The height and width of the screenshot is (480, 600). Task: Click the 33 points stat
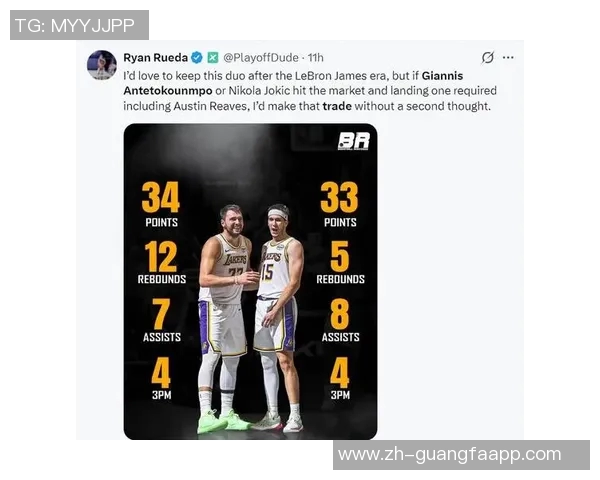click(340, 205)
